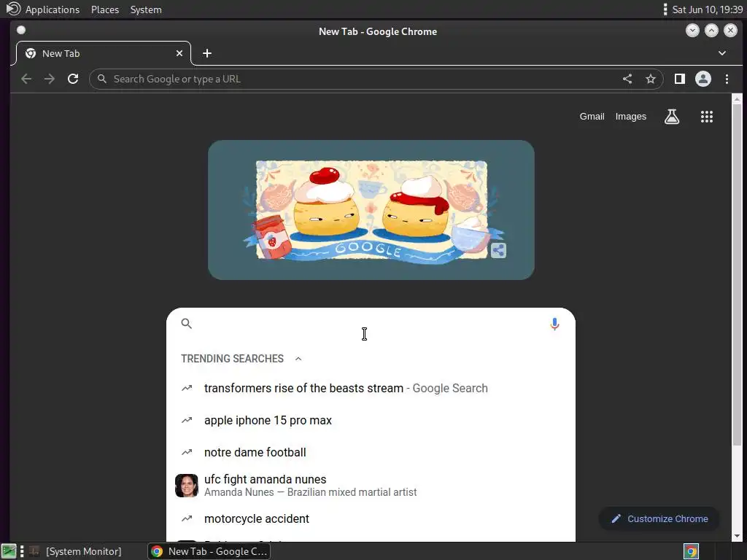Click the magnifier icon in the search box
This screenshot has height=560, width=747.
pyautogui.click(x=187, y=324)
